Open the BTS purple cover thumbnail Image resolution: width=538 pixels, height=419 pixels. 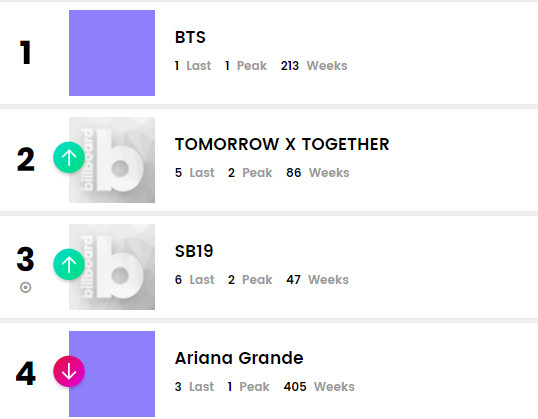click(112, 53)
